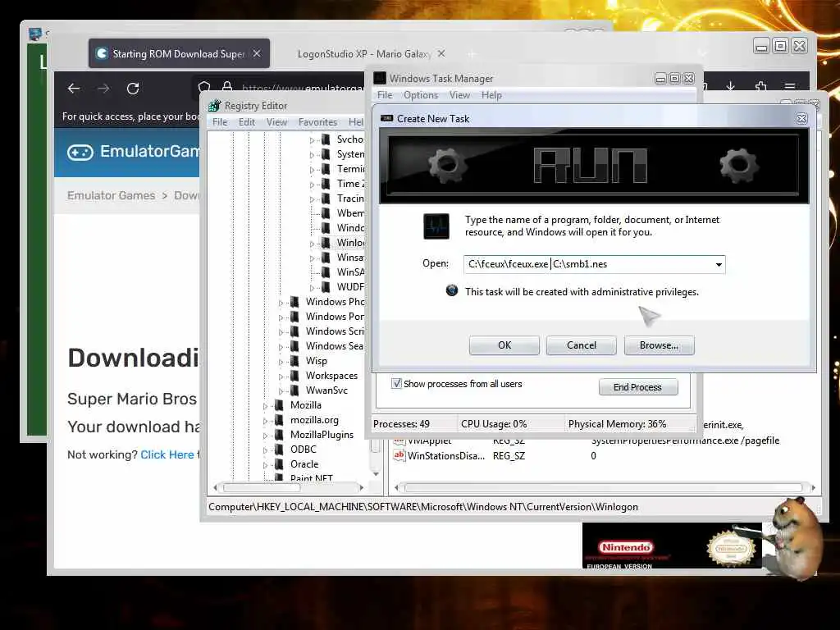The height and width of the screenshot is (630, 840).
Task: Click the ODBC key folder icon
Action: 279,450
